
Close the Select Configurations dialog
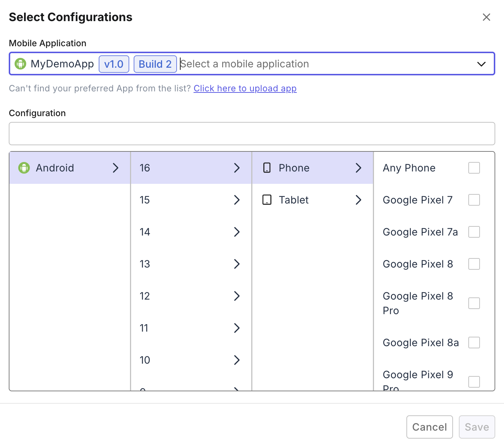(486, 17)
